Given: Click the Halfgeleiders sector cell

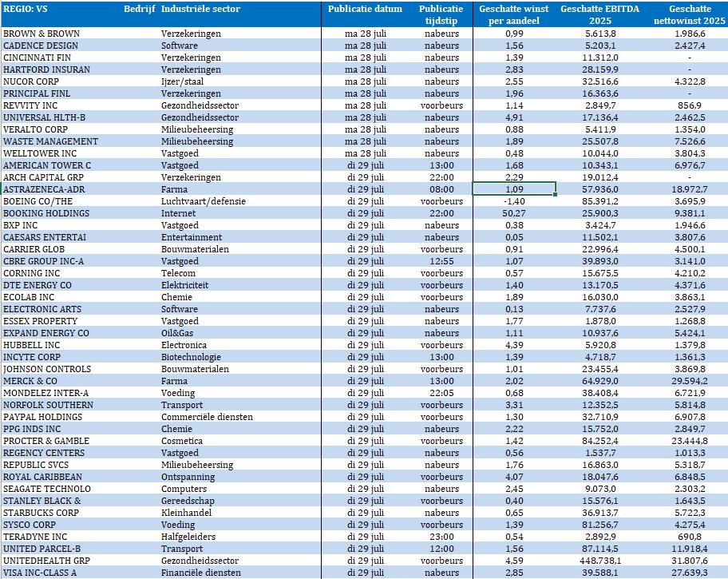Looking at the screenshot, I should click(x=188, y=537).
